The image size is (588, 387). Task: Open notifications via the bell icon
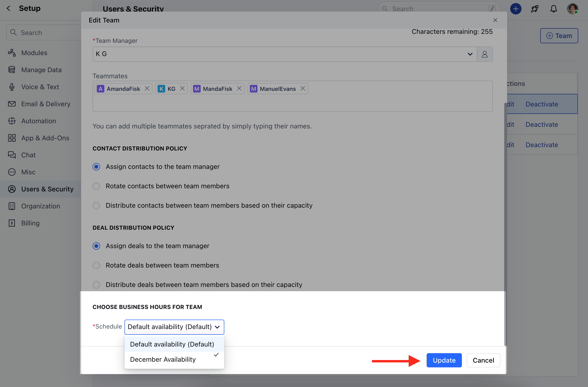[553, 9]
